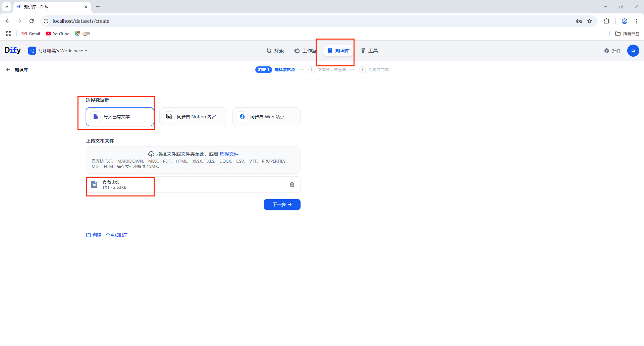Click the 创建一个空知识库 link

pos(107,235)
